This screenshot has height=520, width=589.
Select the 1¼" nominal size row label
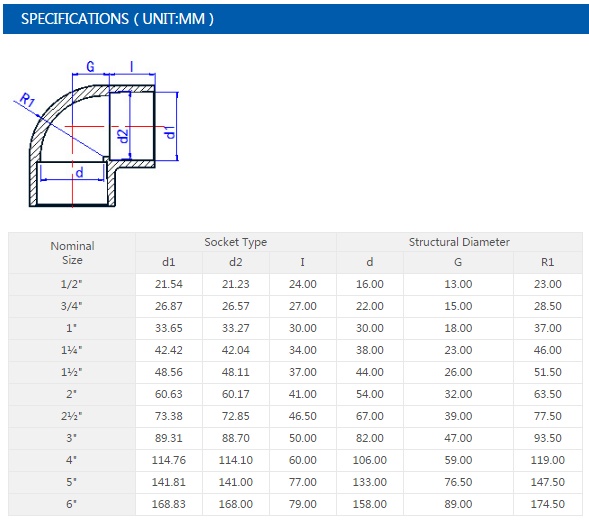pos(71,350)
